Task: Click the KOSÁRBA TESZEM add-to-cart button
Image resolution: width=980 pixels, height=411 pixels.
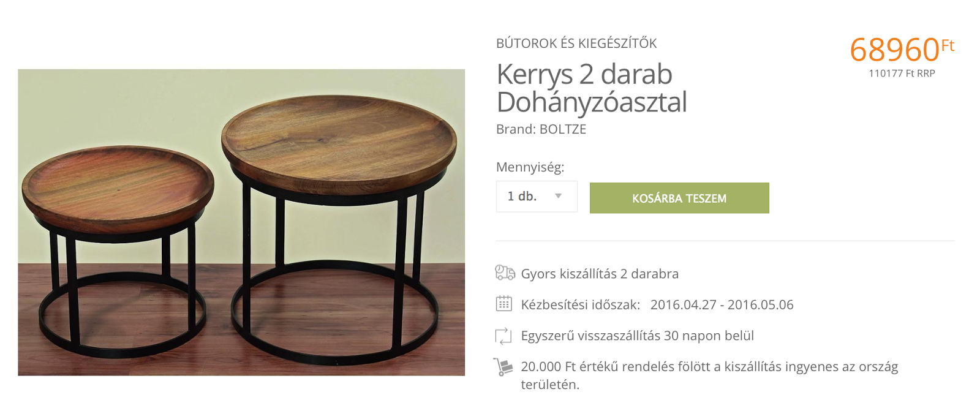Action: [679, 198]
